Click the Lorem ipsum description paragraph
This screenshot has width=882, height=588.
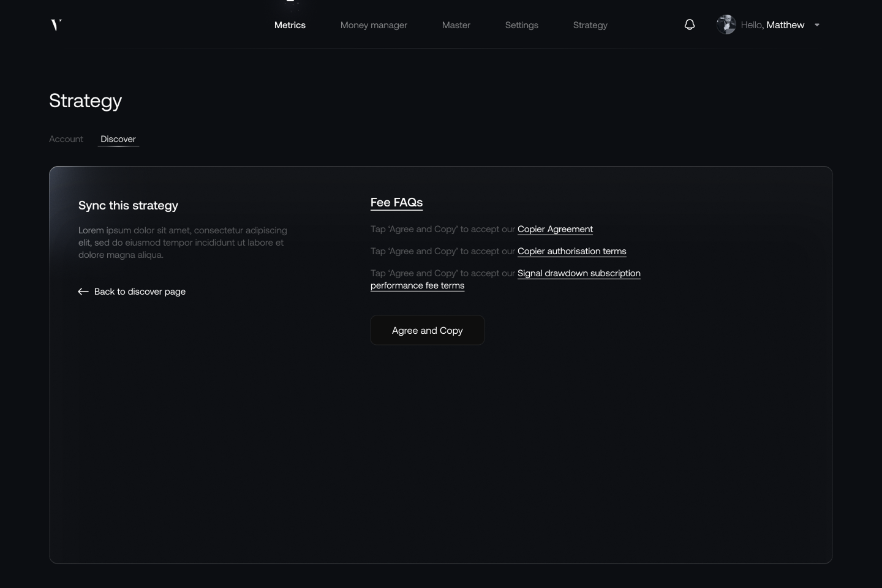point(183,243)
